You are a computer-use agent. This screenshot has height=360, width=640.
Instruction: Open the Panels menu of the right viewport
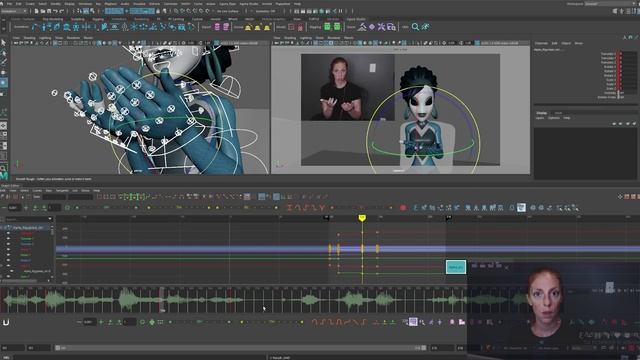pyautogui.click(x=349, y=38)
